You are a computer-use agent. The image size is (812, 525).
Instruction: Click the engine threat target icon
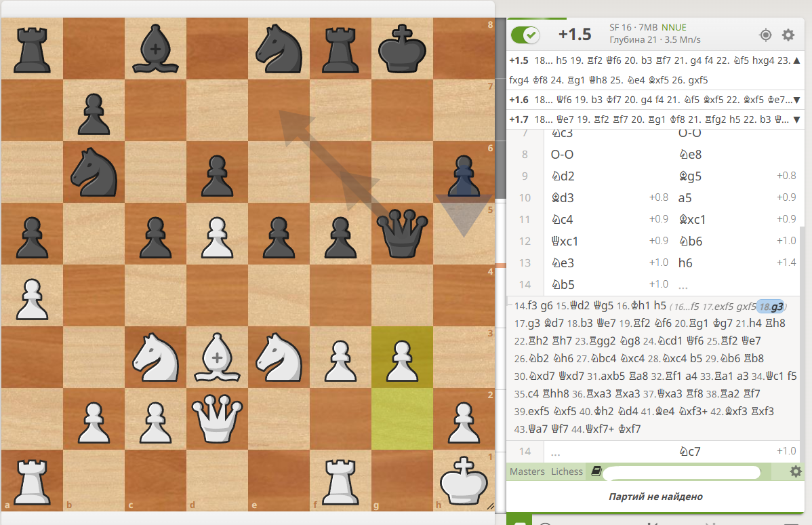(x=765, y=35)
